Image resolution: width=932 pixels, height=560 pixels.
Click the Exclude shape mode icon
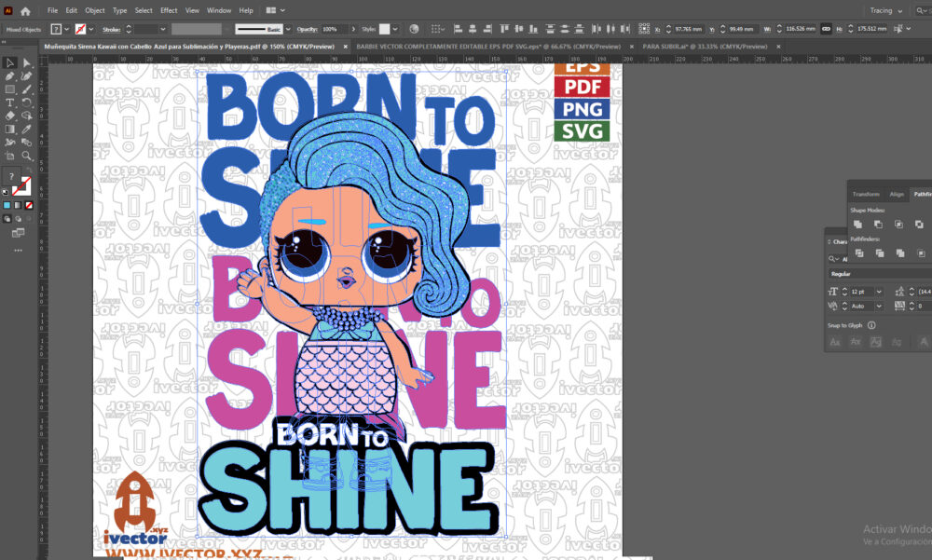(919, 225)
